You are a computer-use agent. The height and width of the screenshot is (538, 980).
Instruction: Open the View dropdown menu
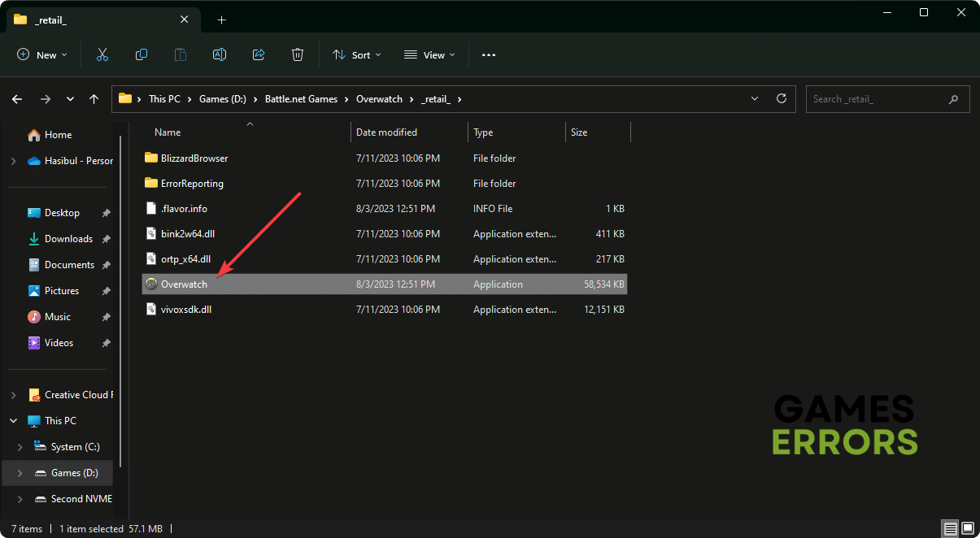click(x=429, y=54)
